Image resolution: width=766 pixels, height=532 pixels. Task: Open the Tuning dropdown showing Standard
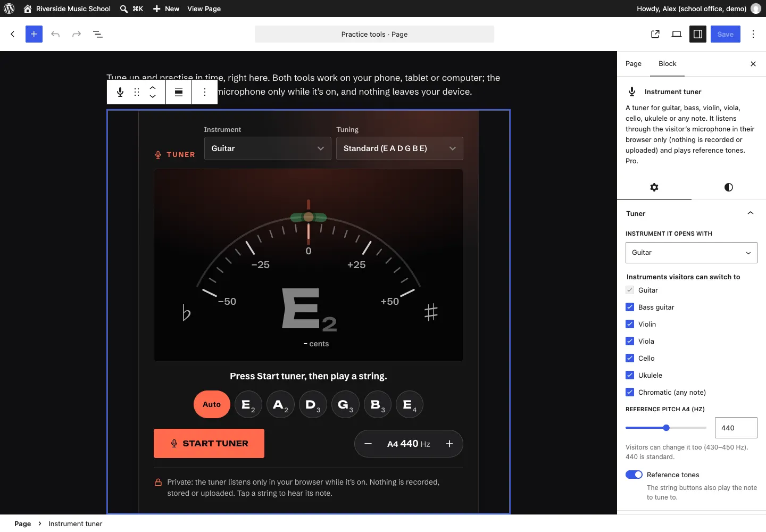click(399, 148)
